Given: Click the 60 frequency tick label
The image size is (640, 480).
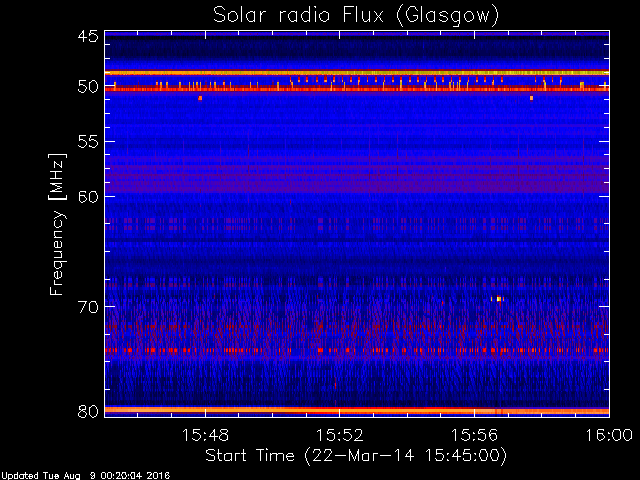Looking at the screenshot, I should pos(88,196).
